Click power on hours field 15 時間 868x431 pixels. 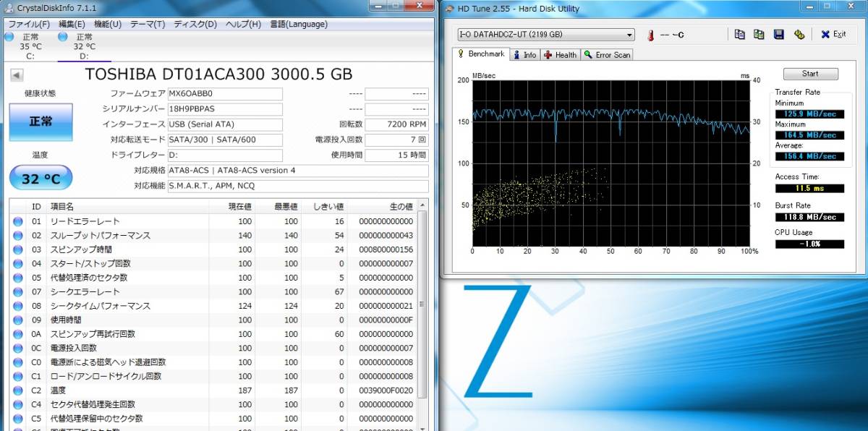tap(396, 155)
